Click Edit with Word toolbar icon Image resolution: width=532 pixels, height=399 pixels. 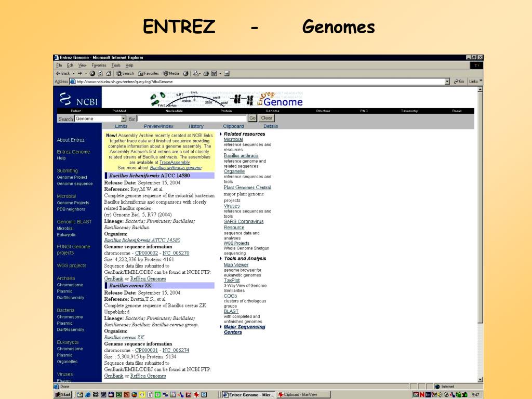[x=214, y=73]
